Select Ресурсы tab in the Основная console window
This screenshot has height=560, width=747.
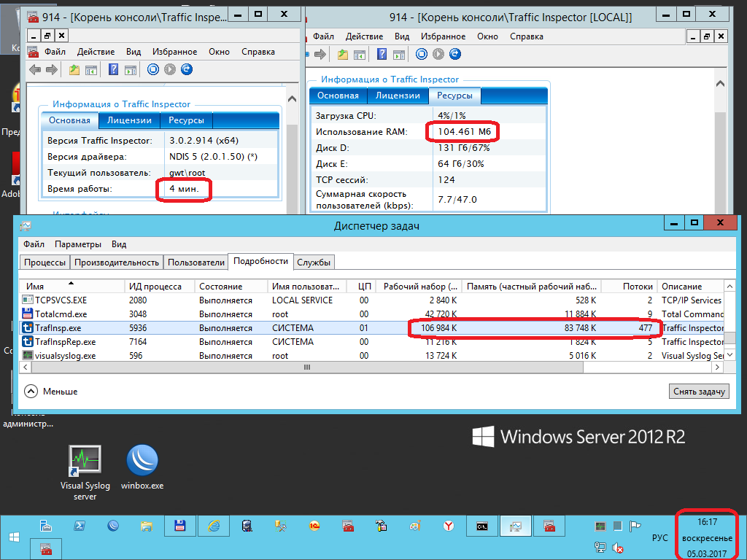click(186, 120)
